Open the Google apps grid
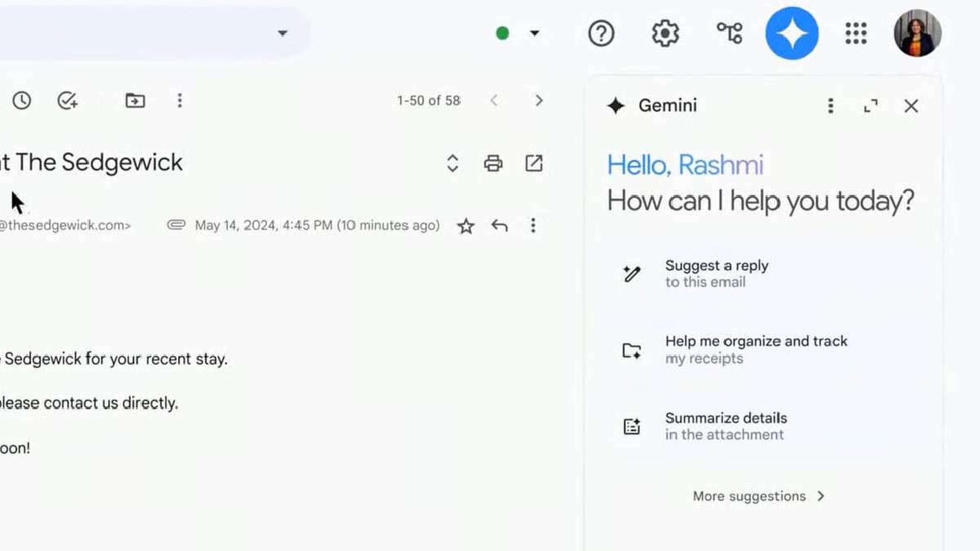This screenshot has width=980, height=551. click(x=856, y=33)
